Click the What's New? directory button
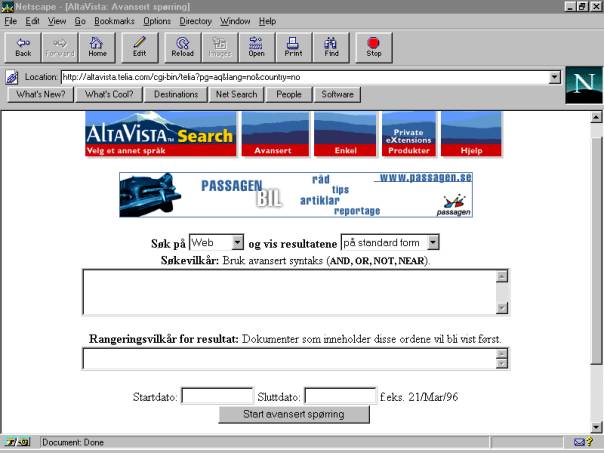This screenshot has width=604, height=453. (40, 94)
